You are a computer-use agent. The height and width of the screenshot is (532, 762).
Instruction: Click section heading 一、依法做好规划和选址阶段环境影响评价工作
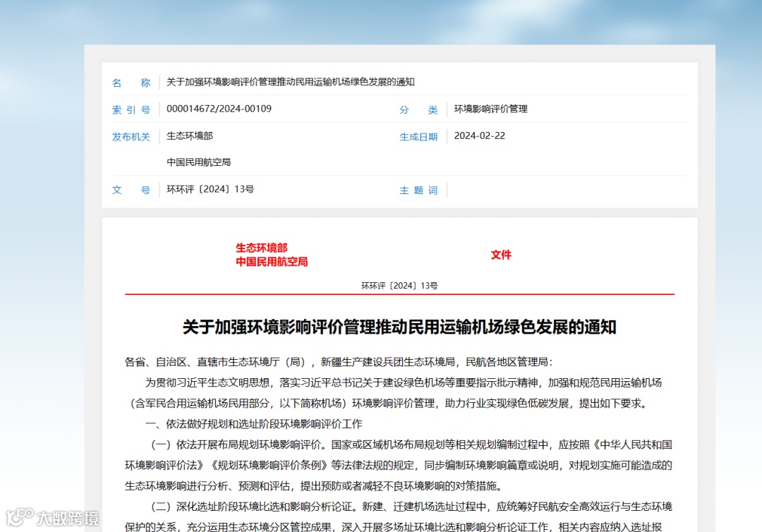(254, 424)
